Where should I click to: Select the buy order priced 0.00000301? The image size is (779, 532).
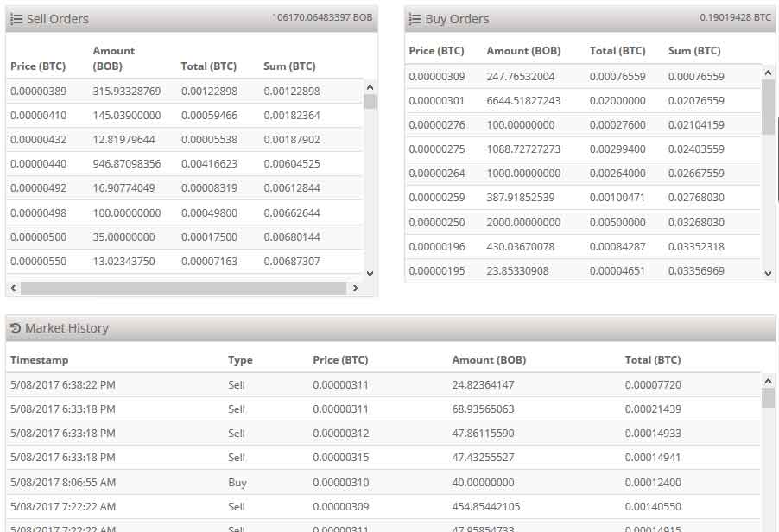tap(583, 101)
